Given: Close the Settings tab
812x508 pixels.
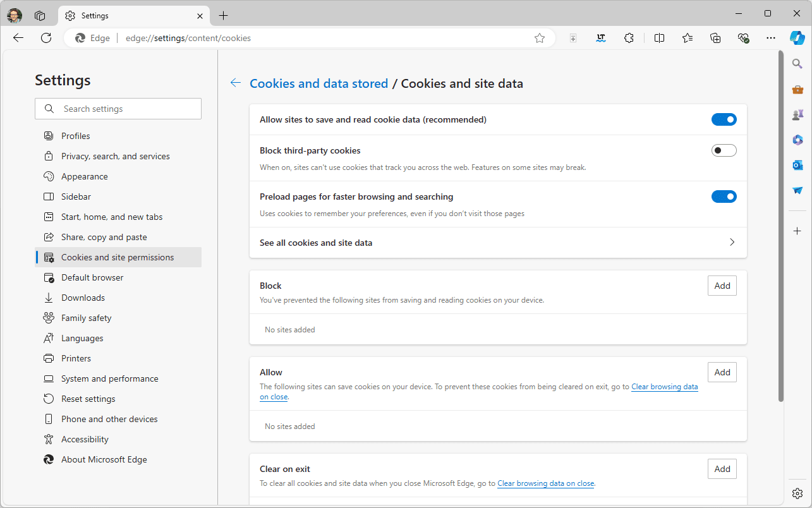Looking at the screenshot, I should (x=200, y=15).
